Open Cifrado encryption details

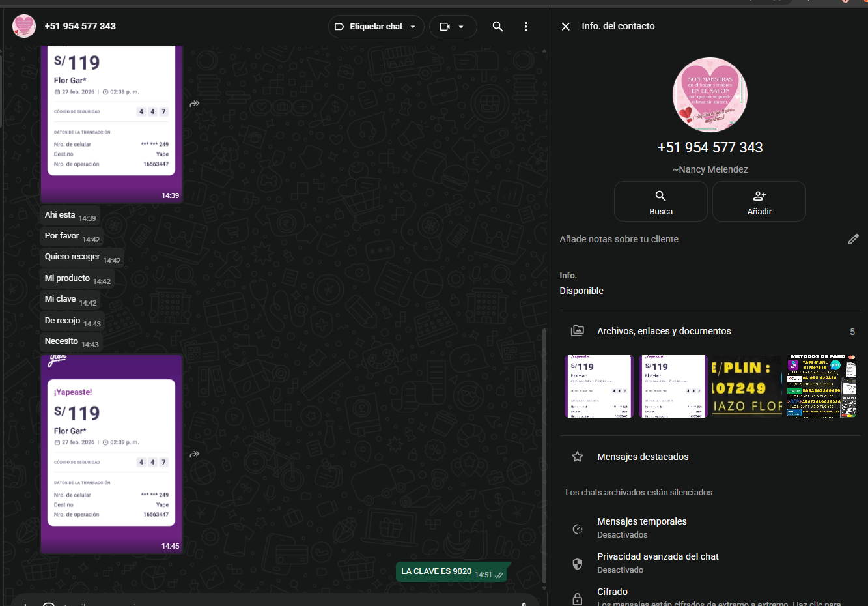click(x=612, y=592)
